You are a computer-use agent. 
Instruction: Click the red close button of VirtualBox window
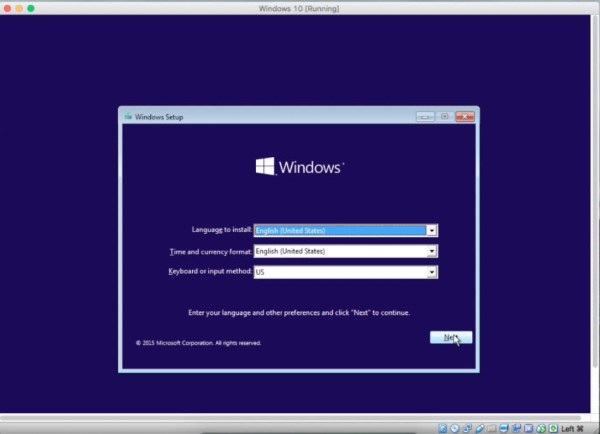7,8
